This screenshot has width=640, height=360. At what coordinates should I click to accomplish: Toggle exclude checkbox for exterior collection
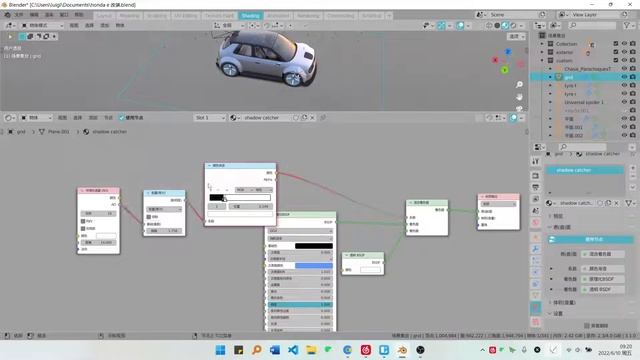(616, 52)
